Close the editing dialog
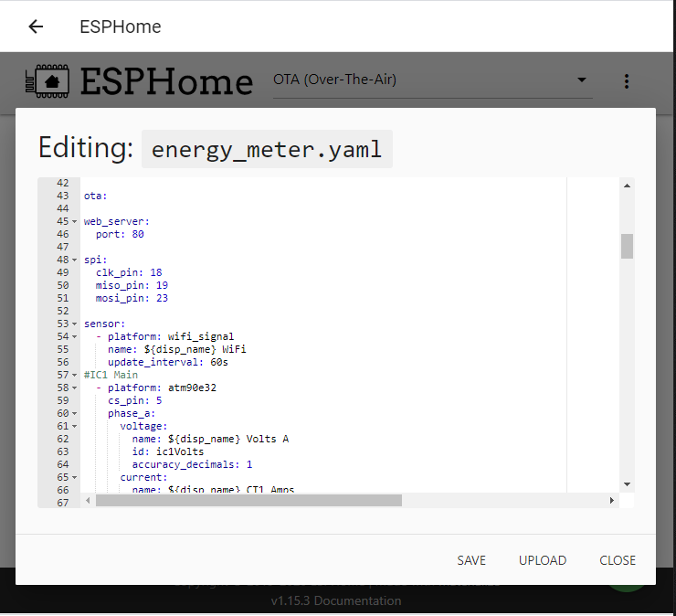 click(x=618, y=560)
